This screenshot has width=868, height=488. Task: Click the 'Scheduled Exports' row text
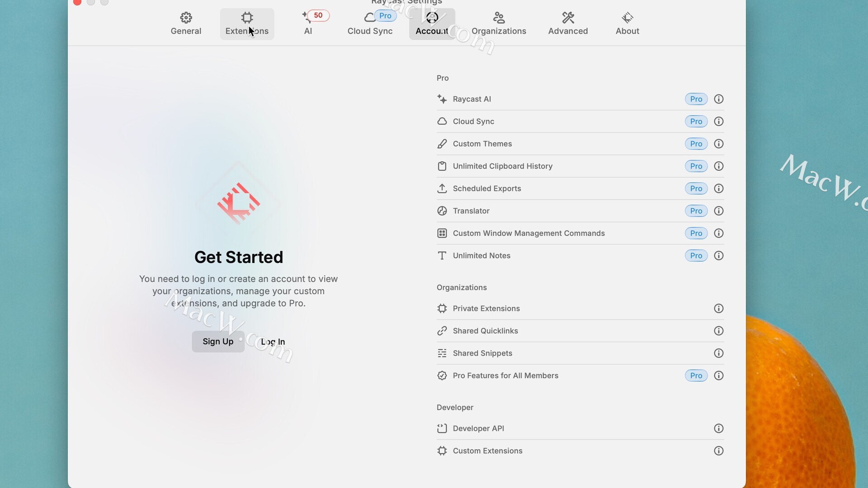(x=487, y=188)
